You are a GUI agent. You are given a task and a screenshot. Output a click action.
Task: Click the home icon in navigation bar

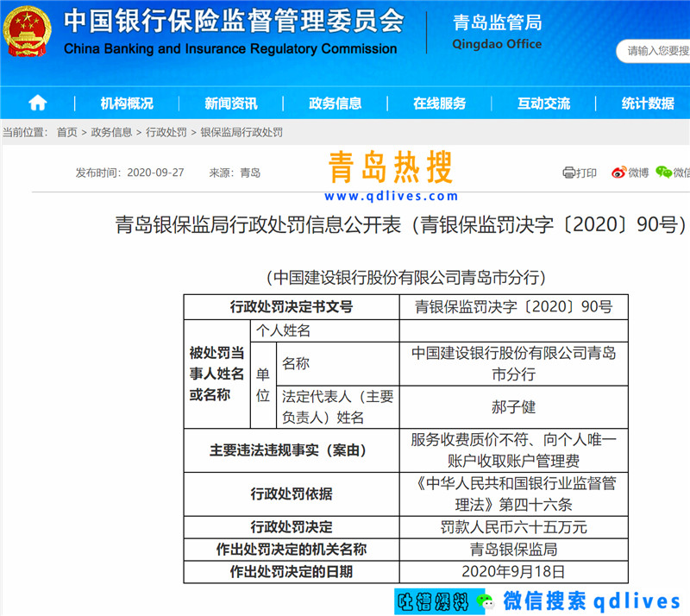click(x=37, y=103)
